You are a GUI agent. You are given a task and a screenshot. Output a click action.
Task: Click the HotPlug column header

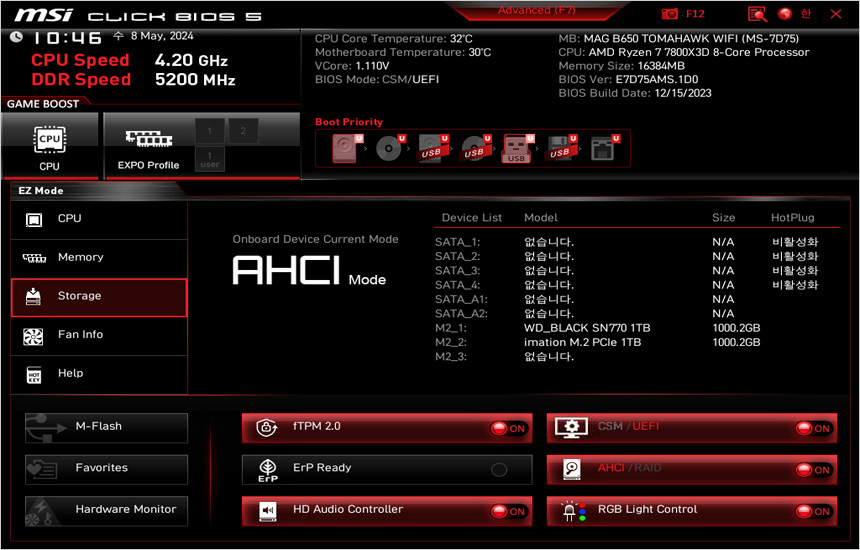click(x=793, y=218)
